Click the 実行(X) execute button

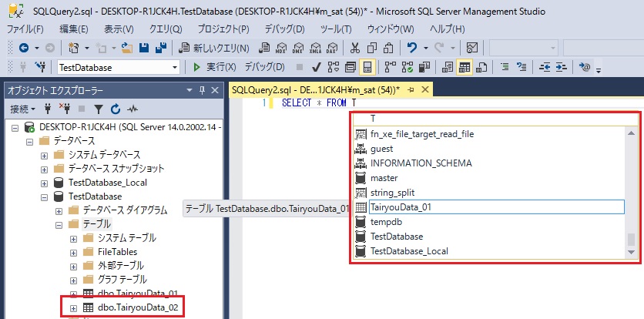coord(214,67)
